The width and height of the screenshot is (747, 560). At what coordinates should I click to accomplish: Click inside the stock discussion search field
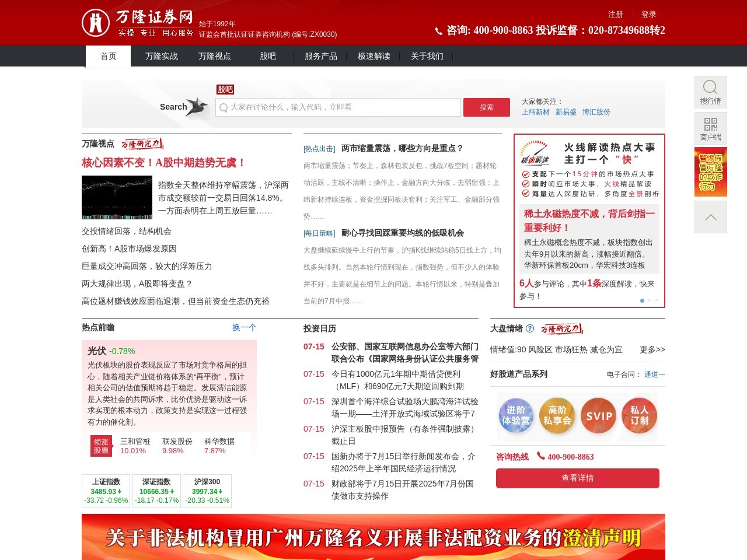tap(337, 107)
